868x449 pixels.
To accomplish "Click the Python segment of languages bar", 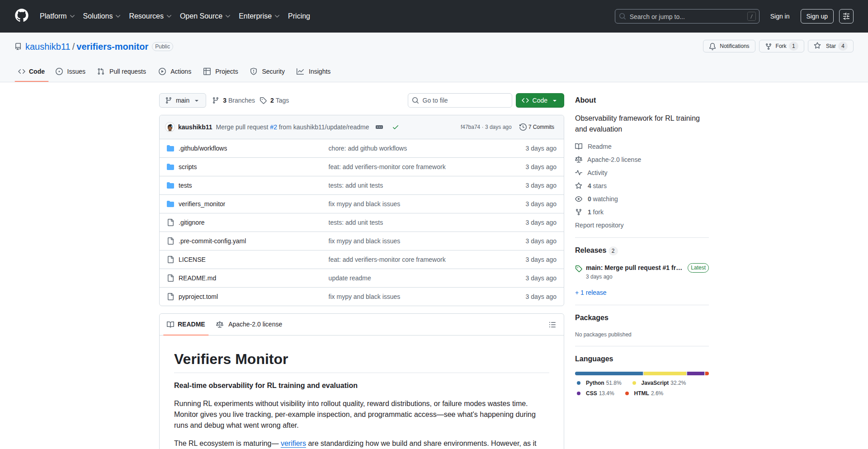I will pyautogui.click(x=609, y=373).
